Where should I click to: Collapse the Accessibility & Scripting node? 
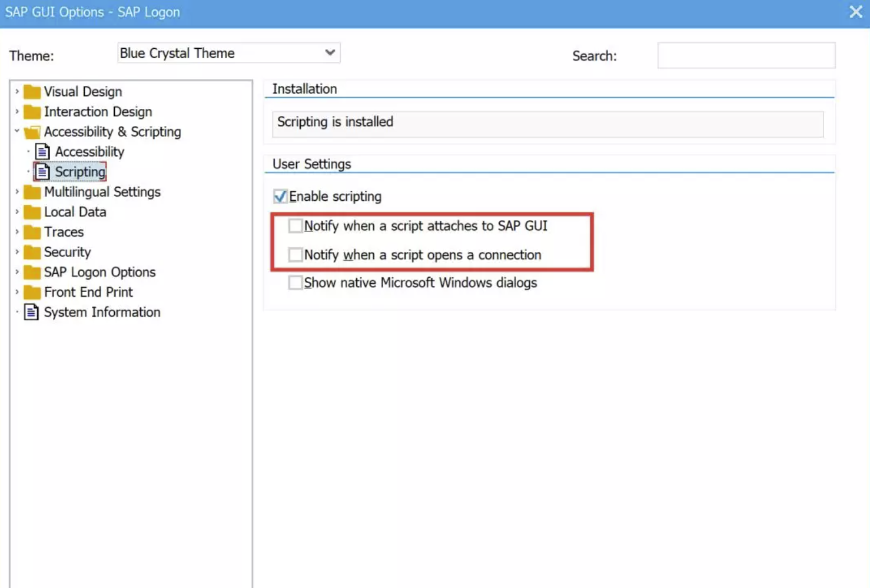(x=17, y=131)
